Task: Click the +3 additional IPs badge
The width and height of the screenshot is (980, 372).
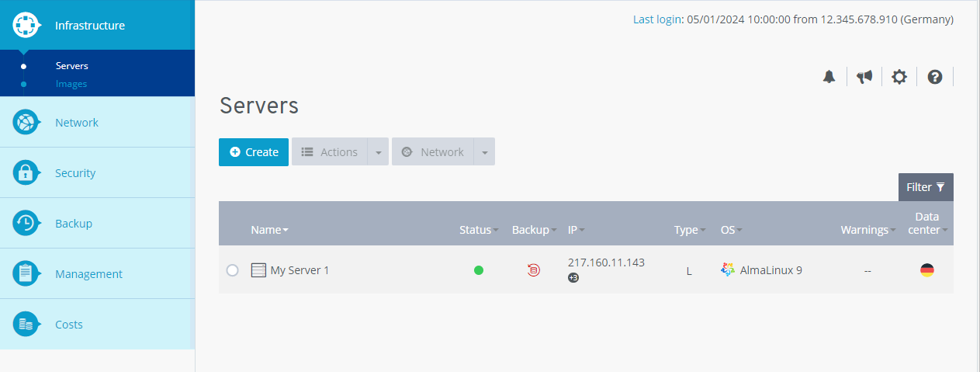Action: click(x=573, y=278)
